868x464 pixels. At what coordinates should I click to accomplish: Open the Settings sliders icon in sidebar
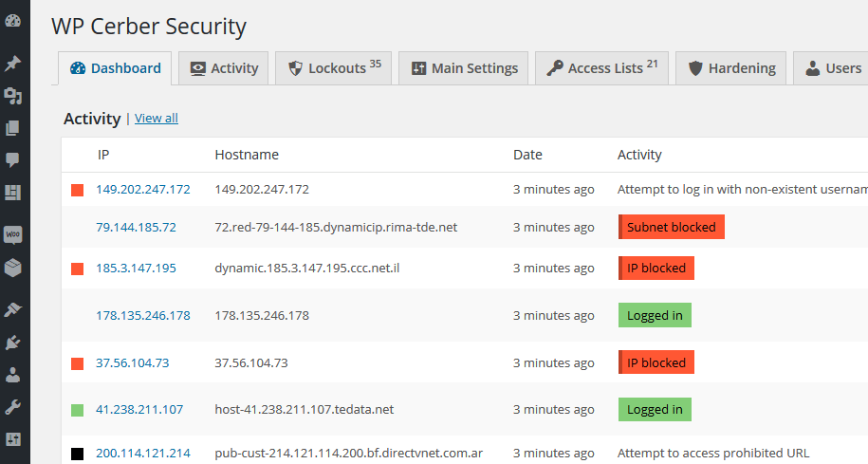(12, 439)
